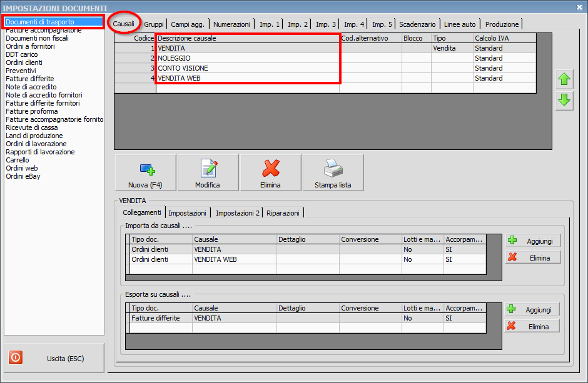Image resolution: width=588 pixels, height=383 pixels.
Task: Select Ordini eBay in document list
Action: (x=23, y=176)
